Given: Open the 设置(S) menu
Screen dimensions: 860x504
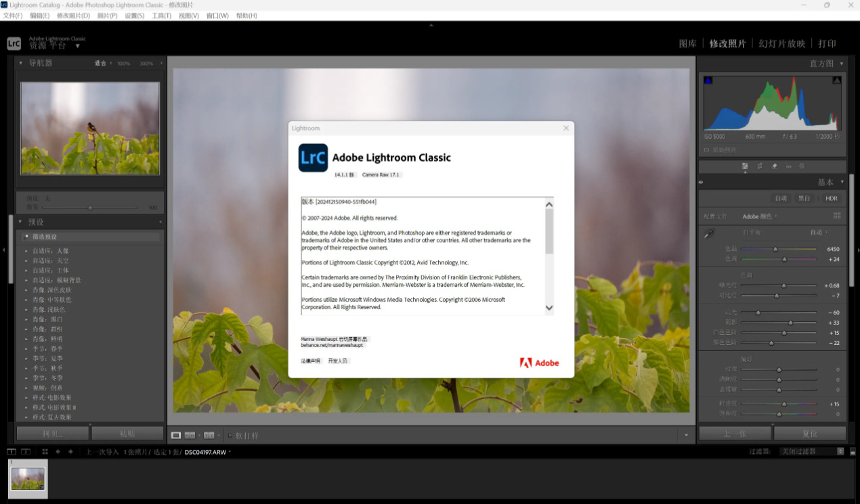Looking at the screenshot, I should 134,16.
